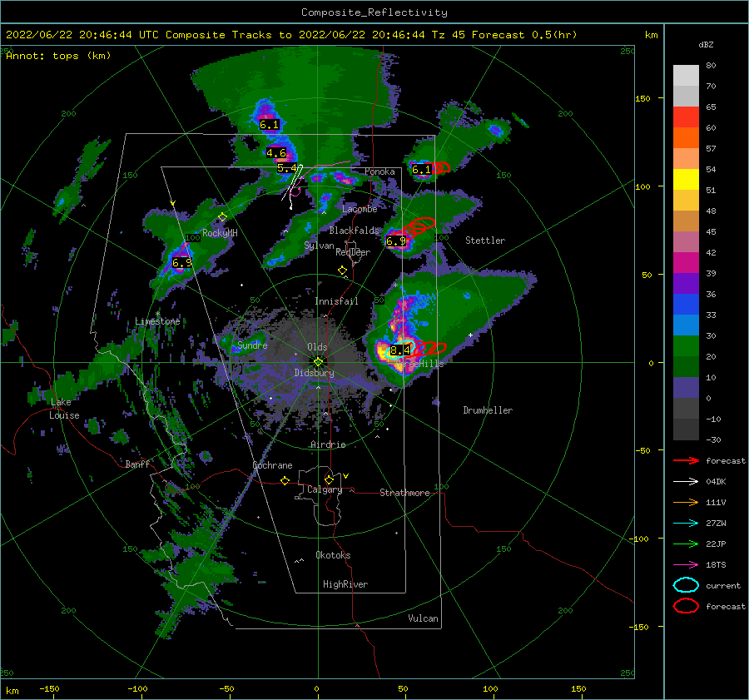Select the 8.4 storm top label
Image resolution: width=749 pixels, height=700 pixels.
[399, 350]
